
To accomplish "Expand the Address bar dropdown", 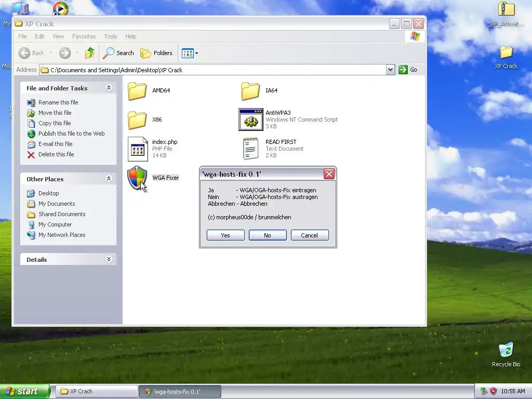I will pyautogui.click(x=390, y=70).
